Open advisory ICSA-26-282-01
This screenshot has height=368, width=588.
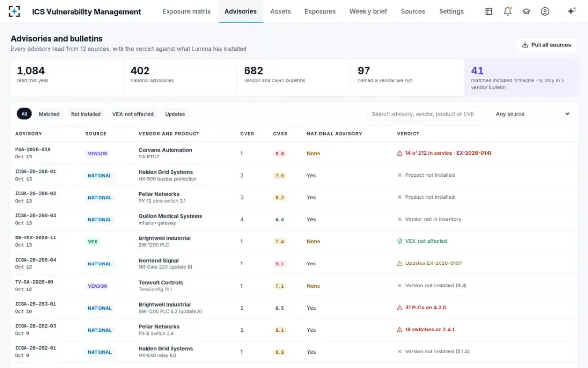(x=36, y=348)
